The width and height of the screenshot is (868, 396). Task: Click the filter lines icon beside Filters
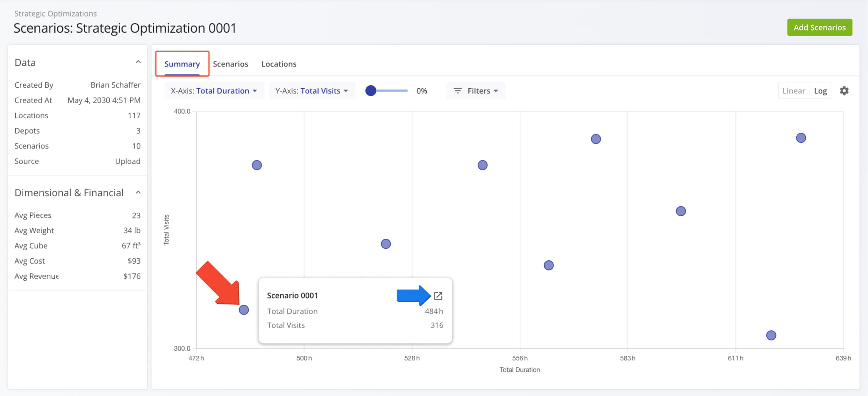pos(457,91)
